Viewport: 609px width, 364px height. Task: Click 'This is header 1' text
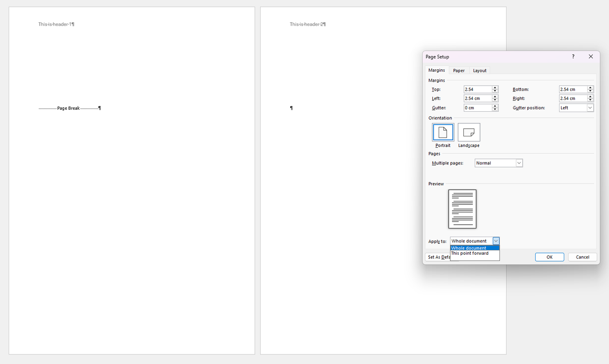56,24
